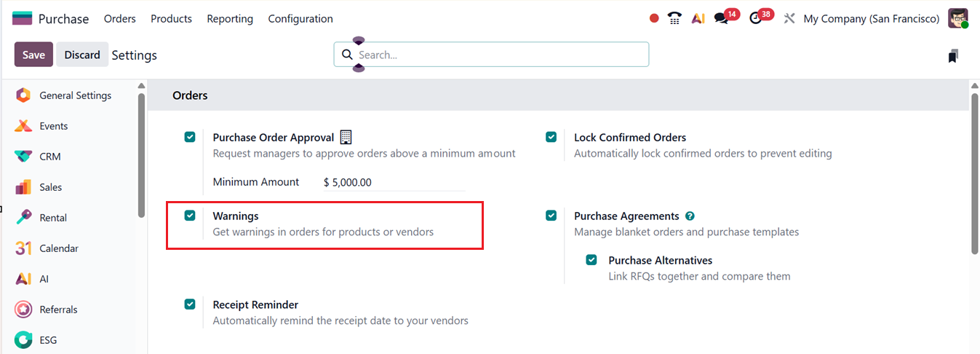This screenshot has width=980, height=354.
Task: Click the Discard button
Action: [82, 55]
